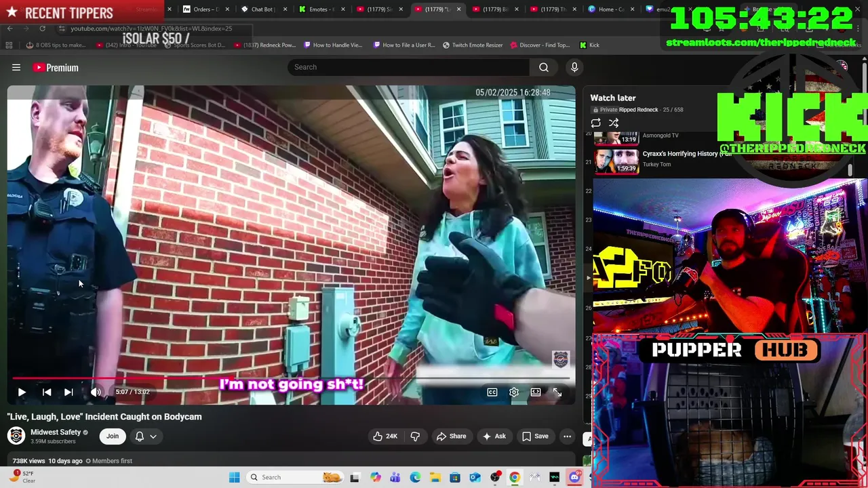Image resolution: width=868 pixels, height=488 pixels.
Task: Open the Twitch Emote Resizer bookmark
Action: click(473, 45)
